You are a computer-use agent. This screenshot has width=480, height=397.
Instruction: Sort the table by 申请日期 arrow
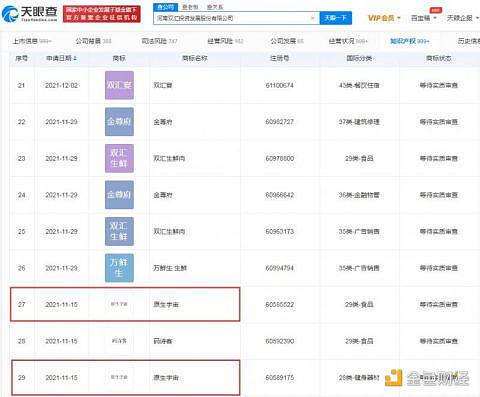click(x=75, y=58)
